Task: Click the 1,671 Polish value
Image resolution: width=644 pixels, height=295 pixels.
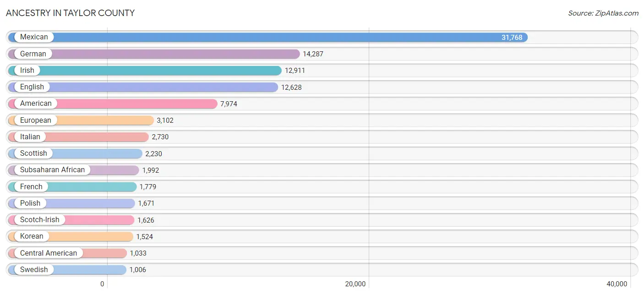Action: (147, 203)
